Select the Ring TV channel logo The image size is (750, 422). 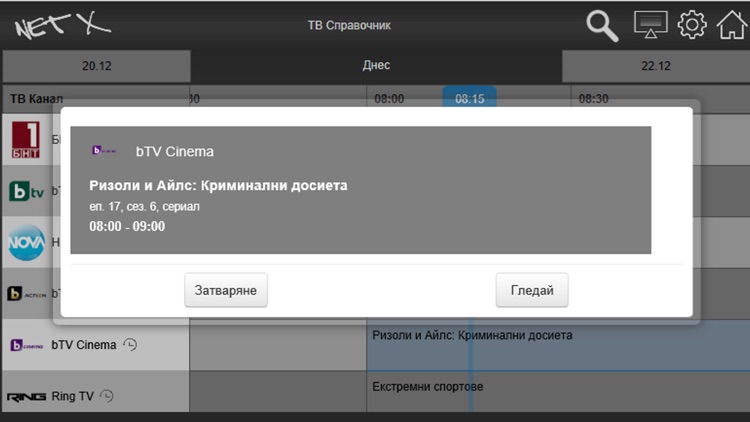coord(26,397)
